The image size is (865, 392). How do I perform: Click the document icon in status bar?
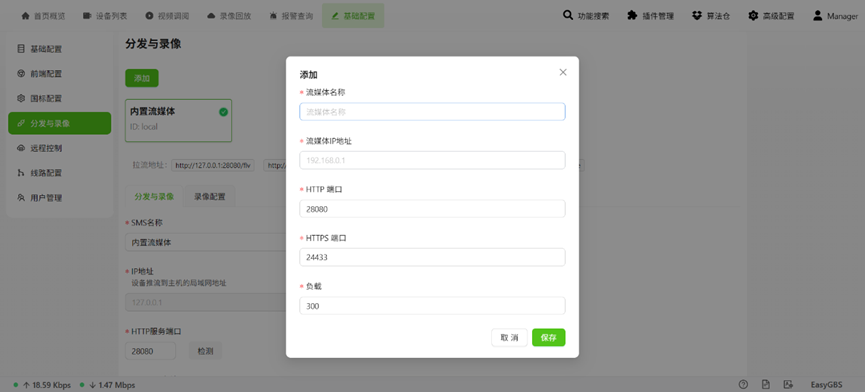(x=766, y=384)
